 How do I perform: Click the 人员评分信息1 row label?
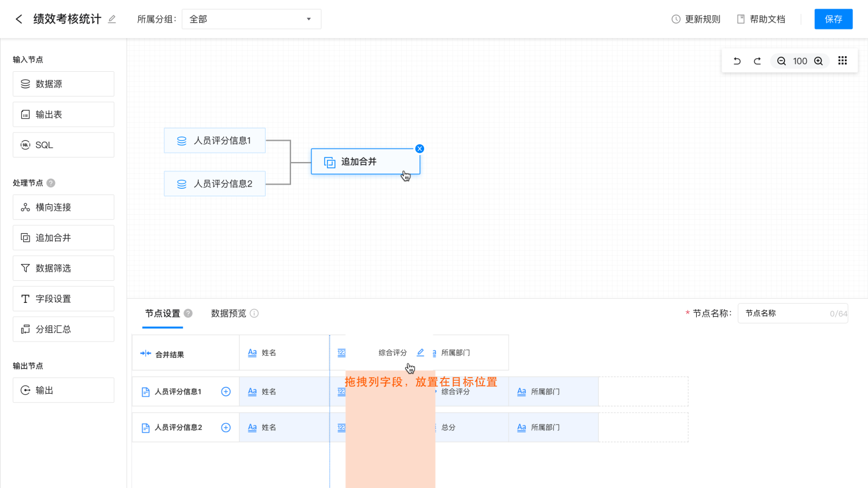pos(178,392)
